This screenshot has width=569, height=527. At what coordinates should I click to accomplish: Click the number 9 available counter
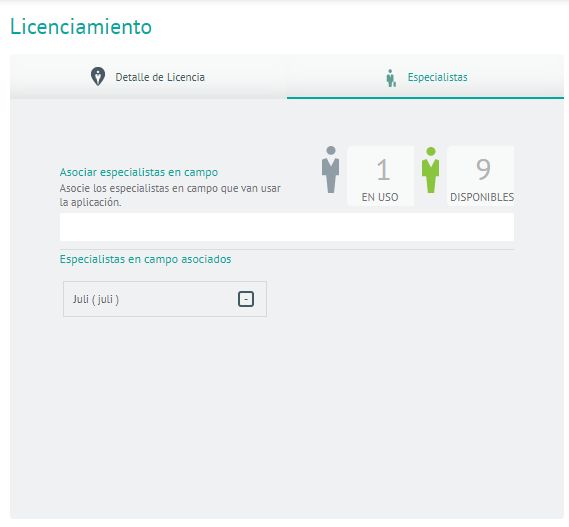click(x=483, y=169)
